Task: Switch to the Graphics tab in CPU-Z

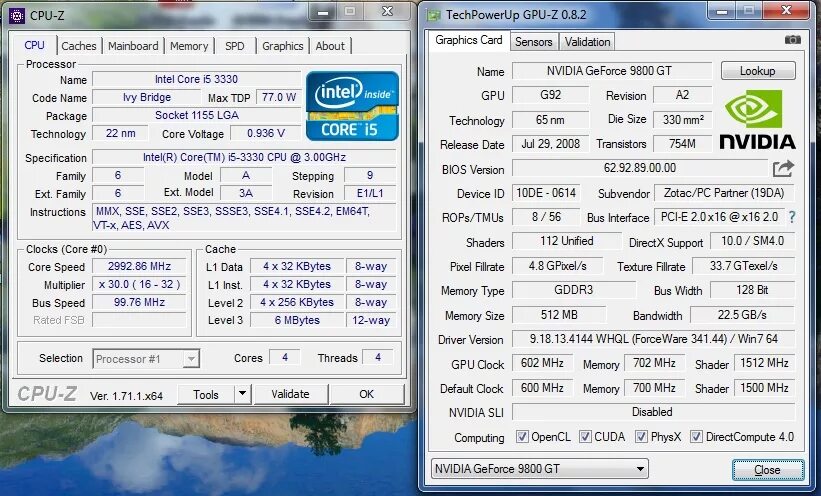Action: (x=283, y=46)
